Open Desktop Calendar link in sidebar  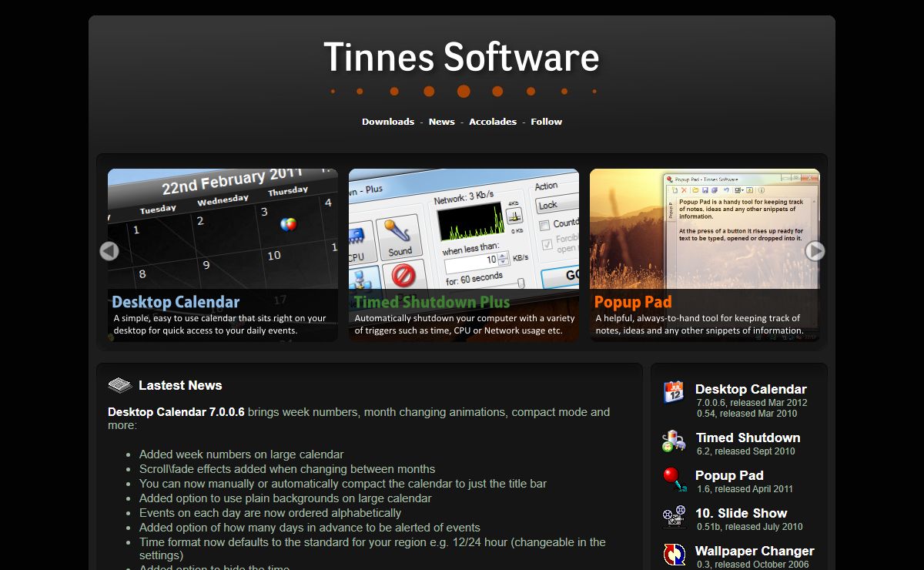[x=751, y=389]
